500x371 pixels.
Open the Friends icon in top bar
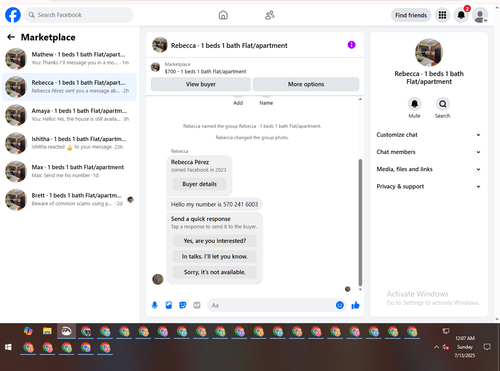[x=269, y=15]
